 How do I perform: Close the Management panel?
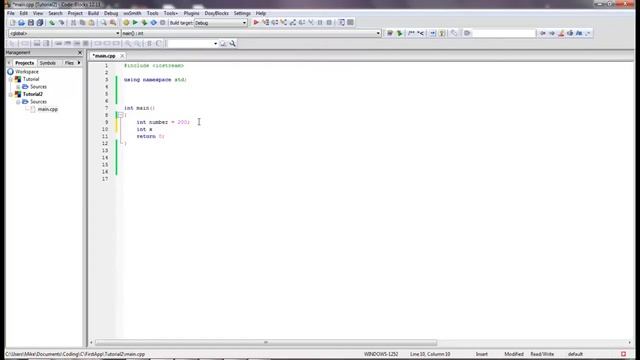[x=80, y=53]
